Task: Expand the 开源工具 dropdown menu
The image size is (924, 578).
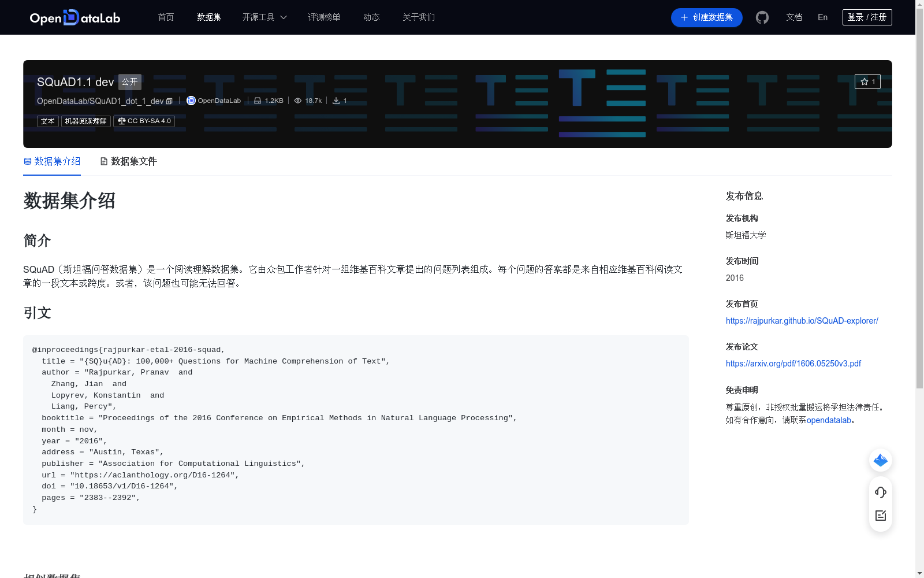Action: click(264, 17)
